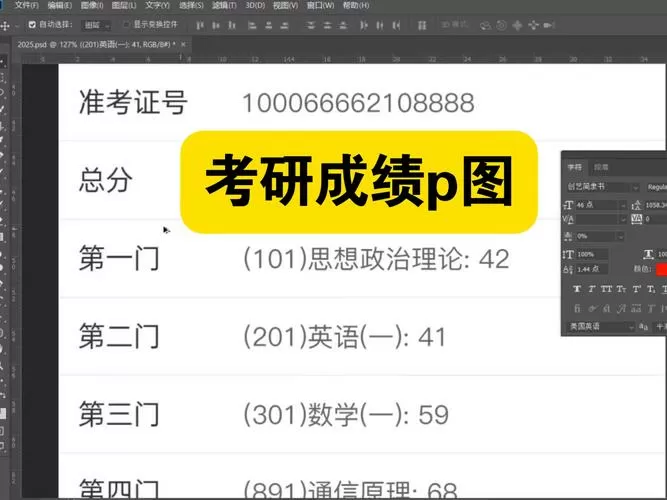
Task: Click Align left edges icon
Action: point(252,26)
